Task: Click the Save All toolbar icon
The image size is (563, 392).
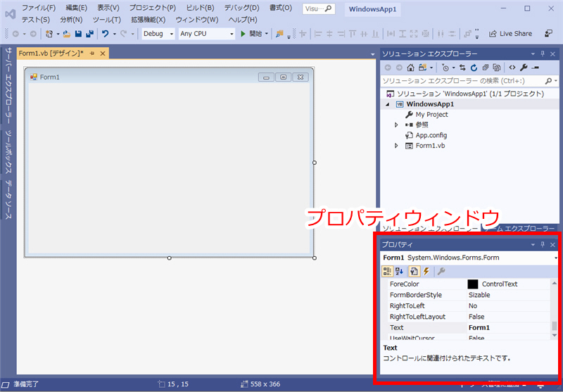Action: 89,34
